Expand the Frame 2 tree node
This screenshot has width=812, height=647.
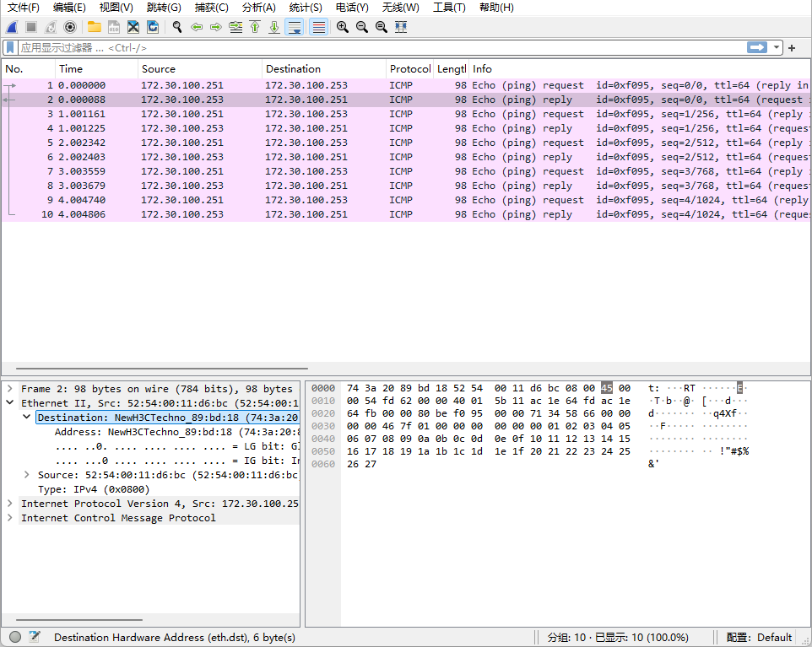click(x=9, y=389)
